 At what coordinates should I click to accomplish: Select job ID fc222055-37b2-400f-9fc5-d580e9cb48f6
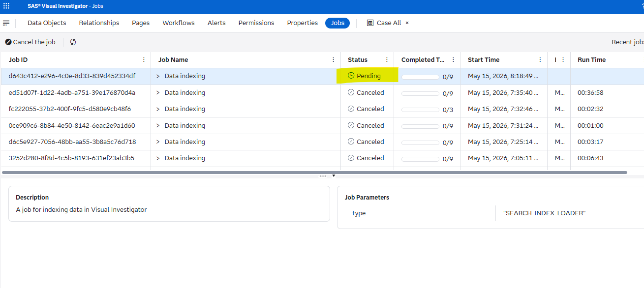(x=70, y=109)
